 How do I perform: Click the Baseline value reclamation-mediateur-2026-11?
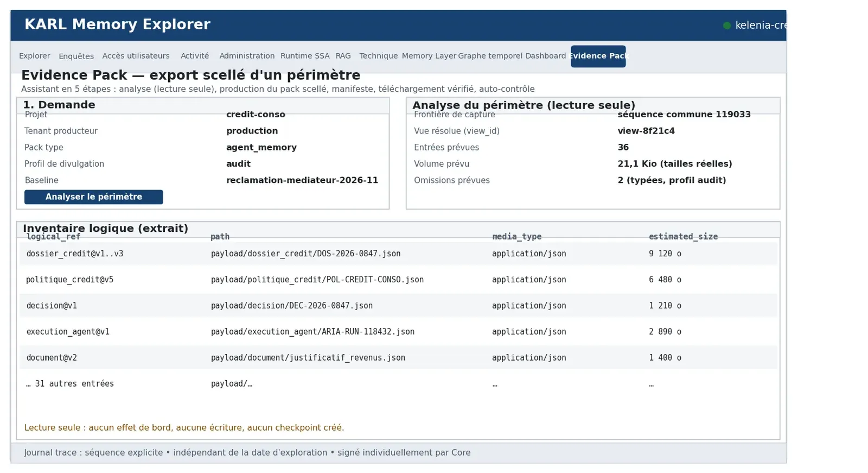click(302, 180)
